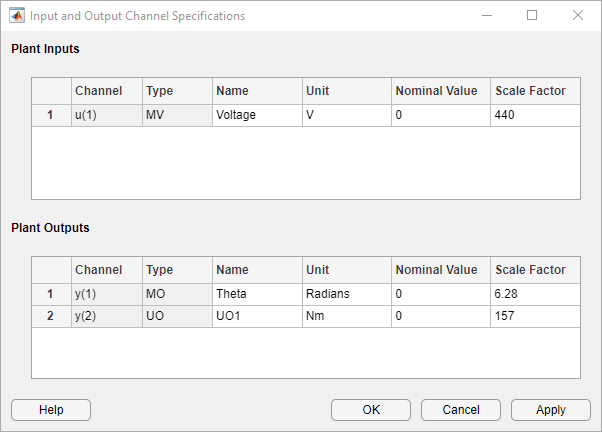Viewport: 602px width, 432px height.
Task: Select the u(1) channel cell
Action: point(107,115)
